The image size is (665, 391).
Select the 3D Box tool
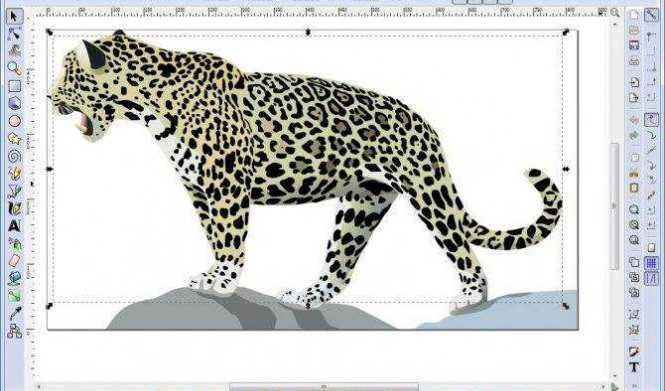[x=14, y=103]
